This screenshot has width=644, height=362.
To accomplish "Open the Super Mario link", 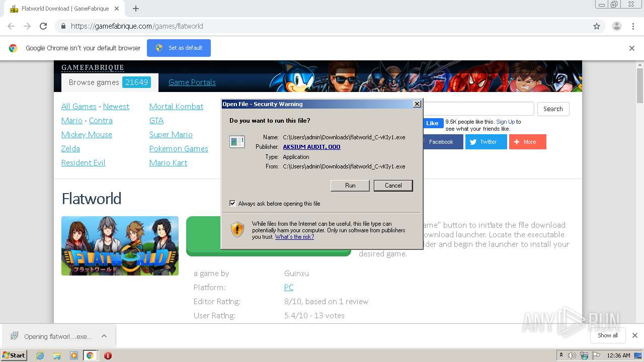I will (171, 135).
